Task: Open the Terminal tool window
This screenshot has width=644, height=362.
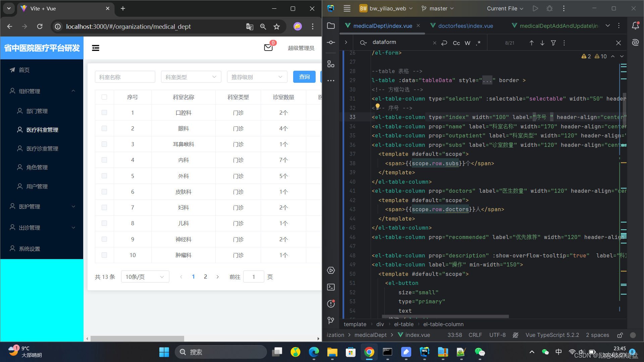Action: pos(331,287)
